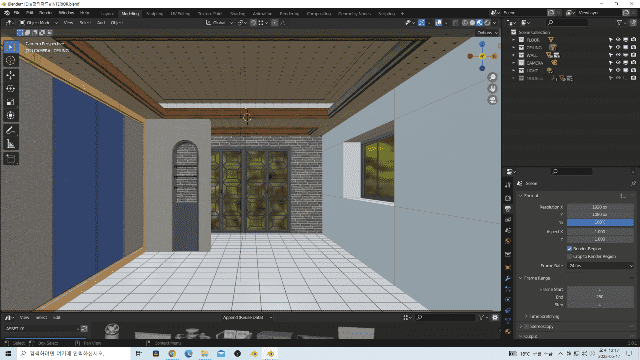Select the Measure tool

pyautogui.click(x=11, y=144)
